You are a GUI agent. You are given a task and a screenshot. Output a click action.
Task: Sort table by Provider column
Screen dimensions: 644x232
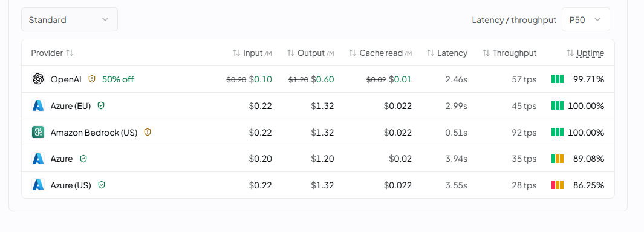click(52, 53)
